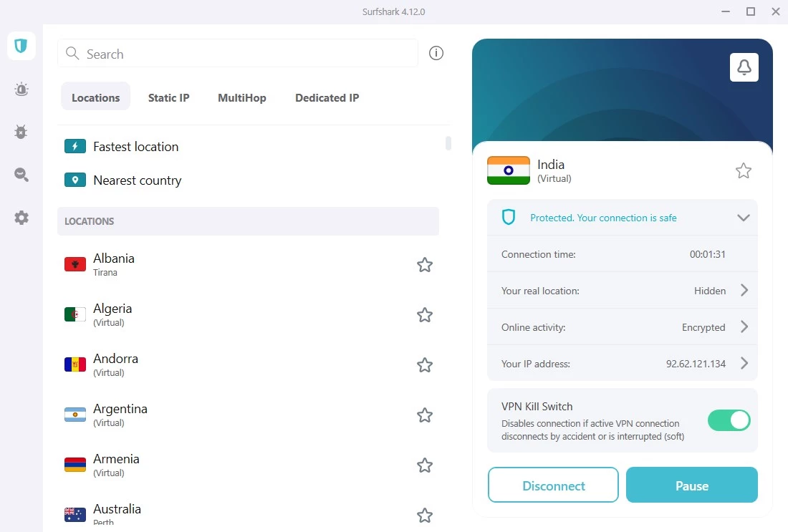The width and height of the screenshot is (788, 532).
Task: Favorite the India server using the star
Action: (x=743, y=170)
